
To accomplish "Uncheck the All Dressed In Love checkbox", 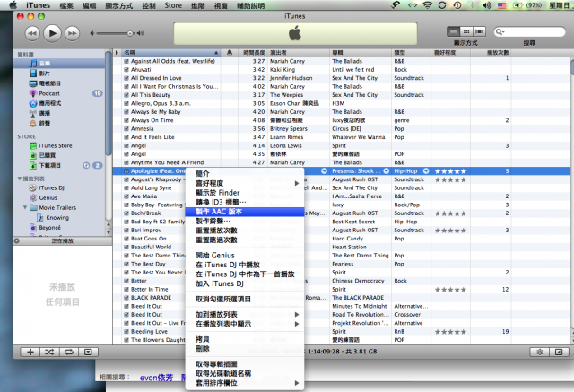I will pyautogui.click(x=126, y=78).
